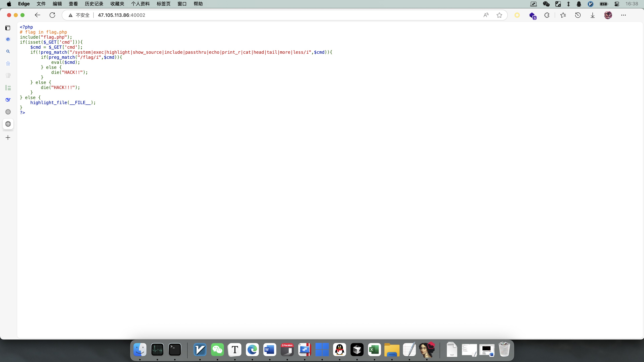Screen dimensions: 644x362
Task: Open the 文件 menu
Action: click(x=41, y=4)
